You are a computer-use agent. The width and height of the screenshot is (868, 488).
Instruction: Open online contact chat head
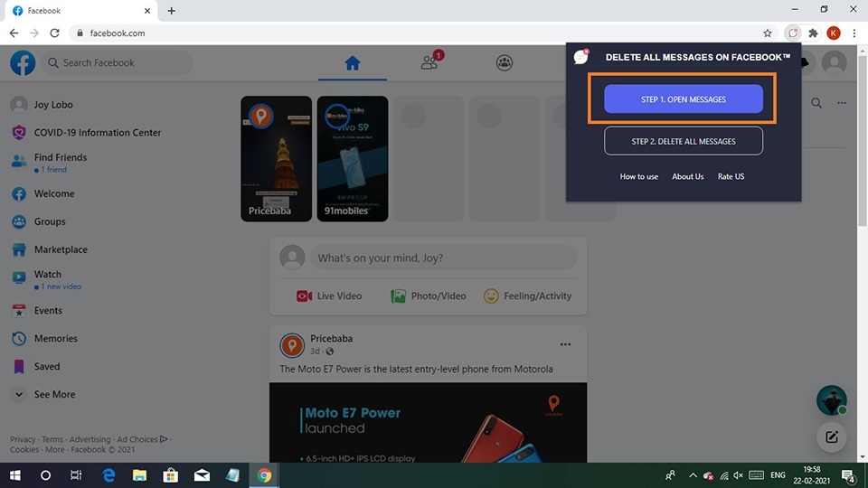tap(832, 400)
